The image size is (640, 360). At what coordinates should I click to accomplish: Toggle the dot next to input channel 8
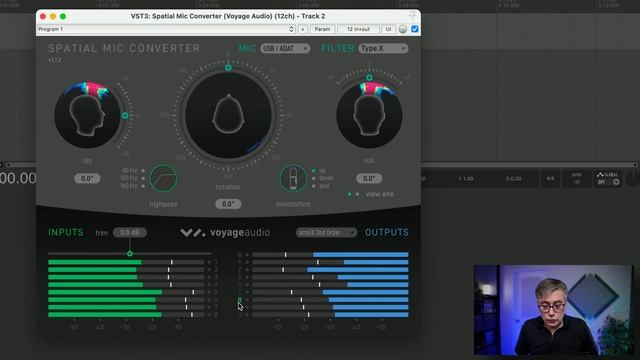[x=209, y=315]
